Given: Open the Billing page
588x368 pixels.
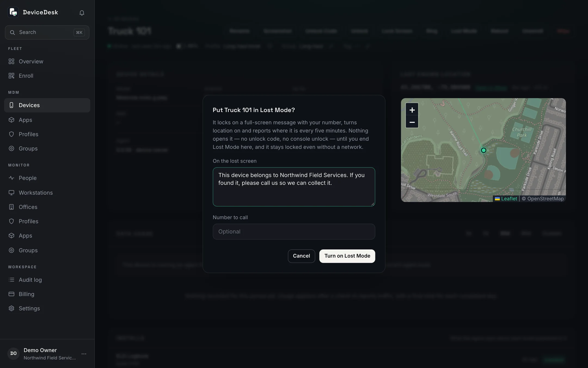Looking at the screenshot, I should [47, 294].
